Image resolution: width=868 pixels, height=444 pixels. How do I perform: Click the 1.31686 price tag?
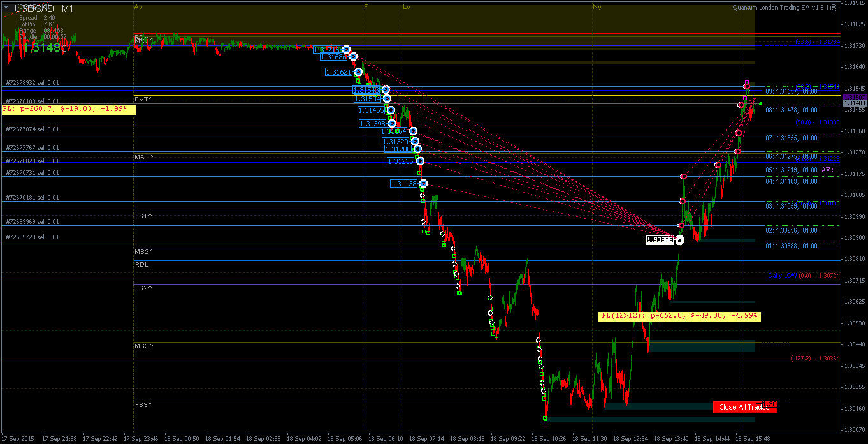click(334, 57)
